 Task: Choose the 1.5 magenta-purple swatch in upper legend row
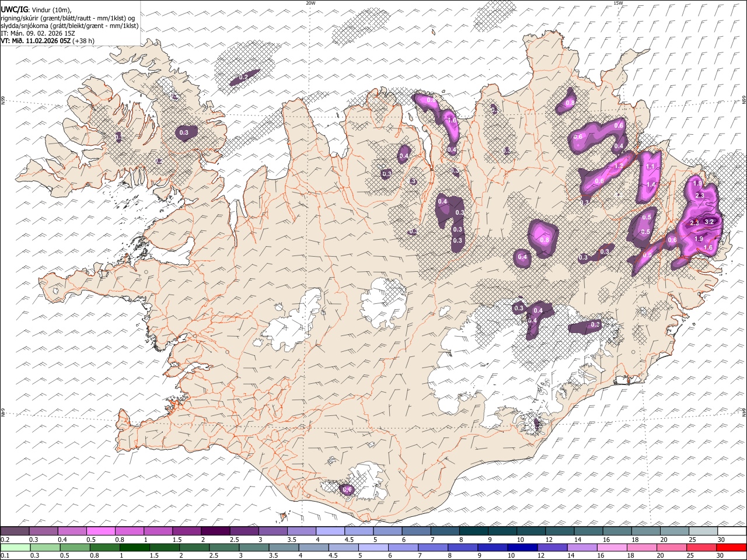[x=187, y=531]
